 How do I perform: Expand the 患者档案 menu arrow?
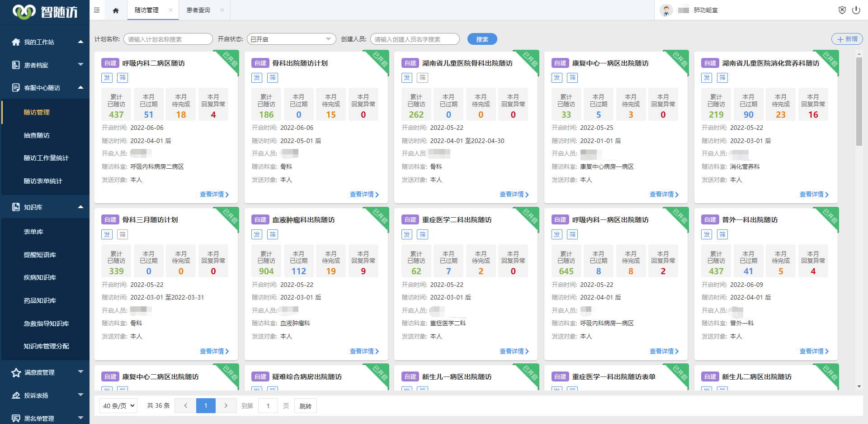pyautogui.click(x=80, y=65)
